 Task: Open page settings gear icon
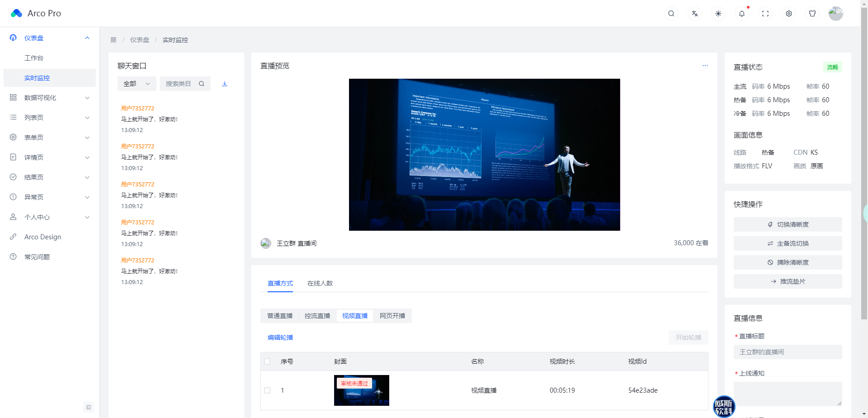coord(789,14)
